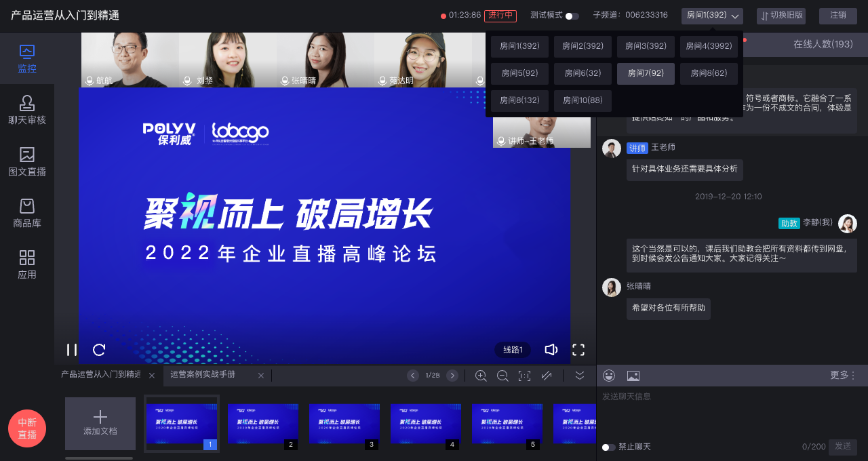Image resolution: width=868 pixels, height=461 pixels.
Task: Click 添加文档 add document button
Action: click(100, 424)
